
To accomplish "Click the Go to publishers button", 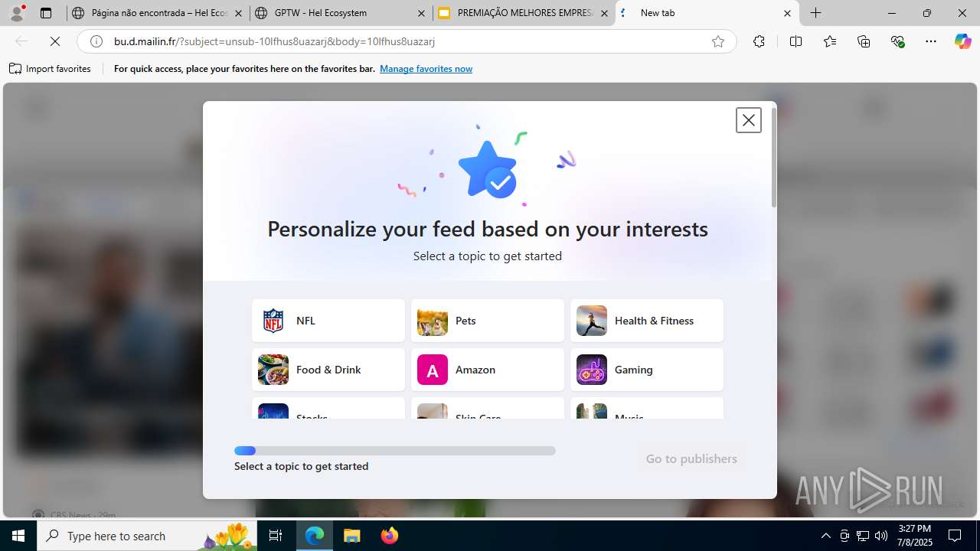I will [691, 458].
